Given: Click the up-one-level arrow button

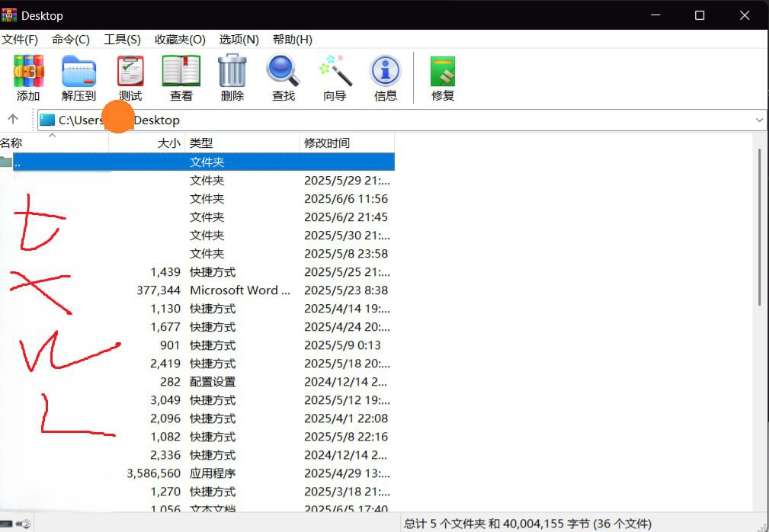Looking at the screenshot, I should point(13,119).
